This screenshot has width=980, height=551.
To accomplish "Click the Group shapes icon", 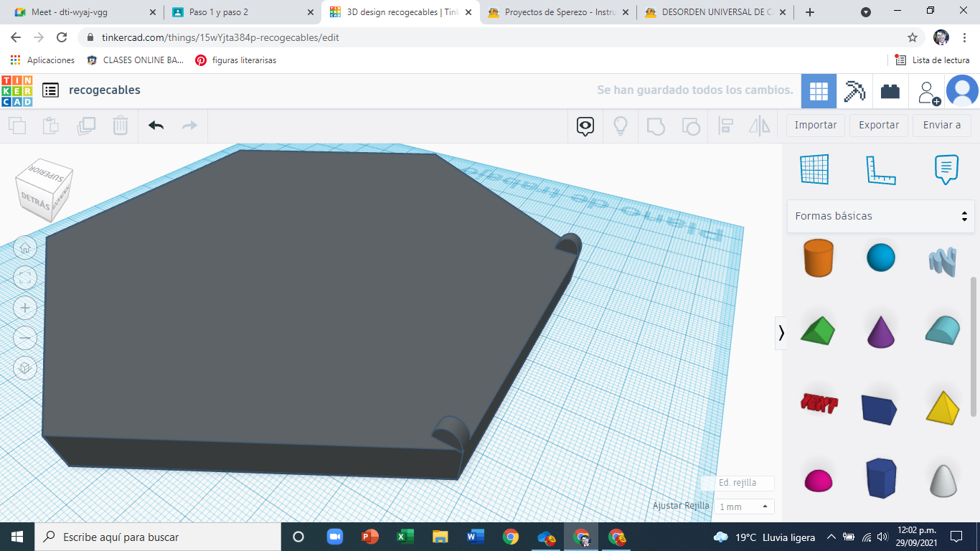I will (656, 126).
